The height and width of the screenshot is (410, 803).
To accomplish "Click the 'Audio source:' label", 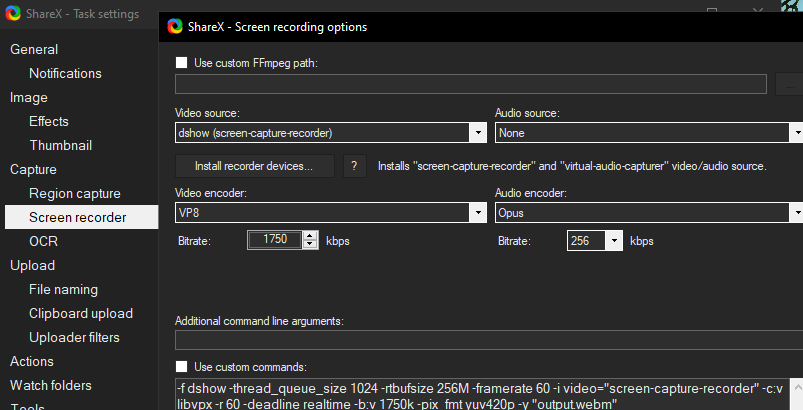I will [527, 113].
